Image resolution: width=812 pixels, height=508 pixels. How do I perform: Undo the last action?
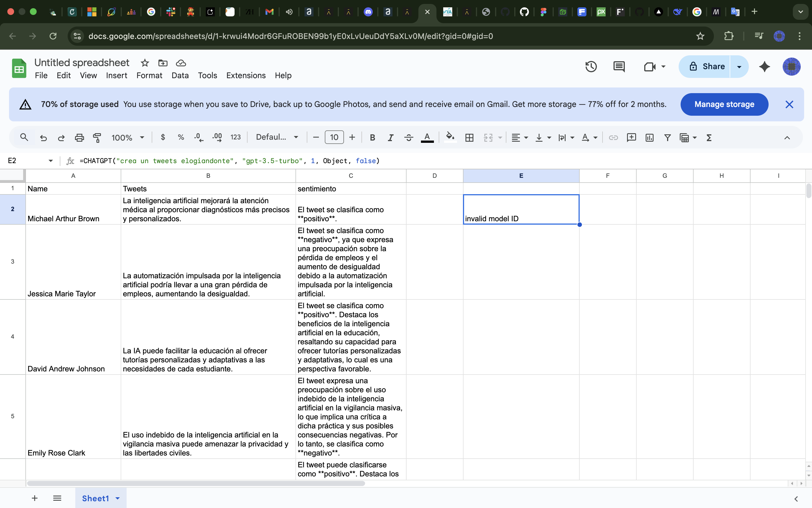(x=43, y=137)
